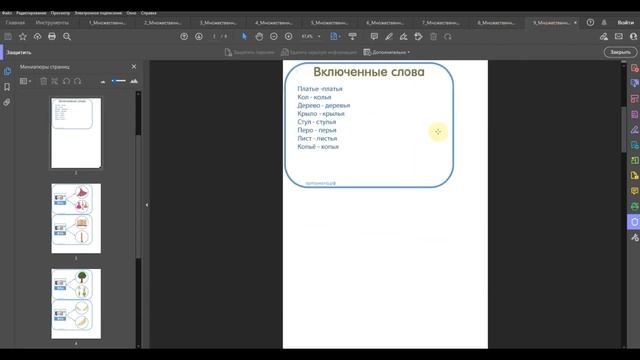Click the Защитить паролем button
The image size is (640, 360).
click(249, 52)
